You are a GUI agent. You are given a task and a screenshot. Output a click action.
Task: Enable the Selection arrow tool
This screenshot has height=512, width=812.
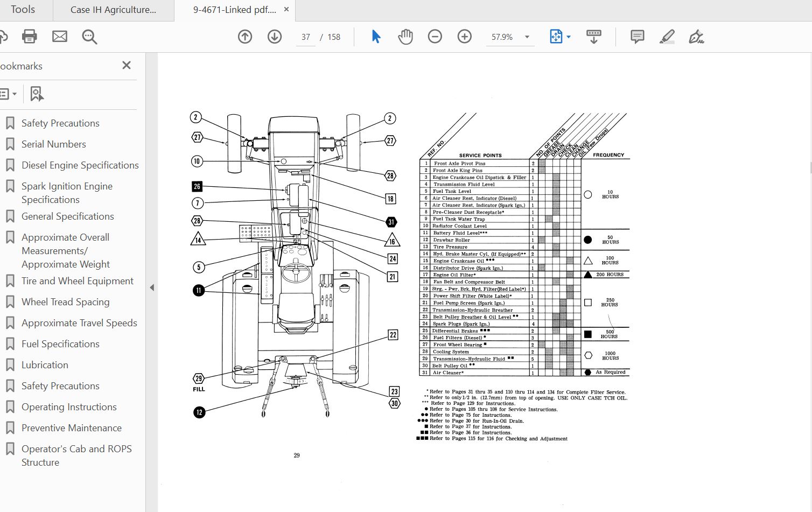pos(376,36)
